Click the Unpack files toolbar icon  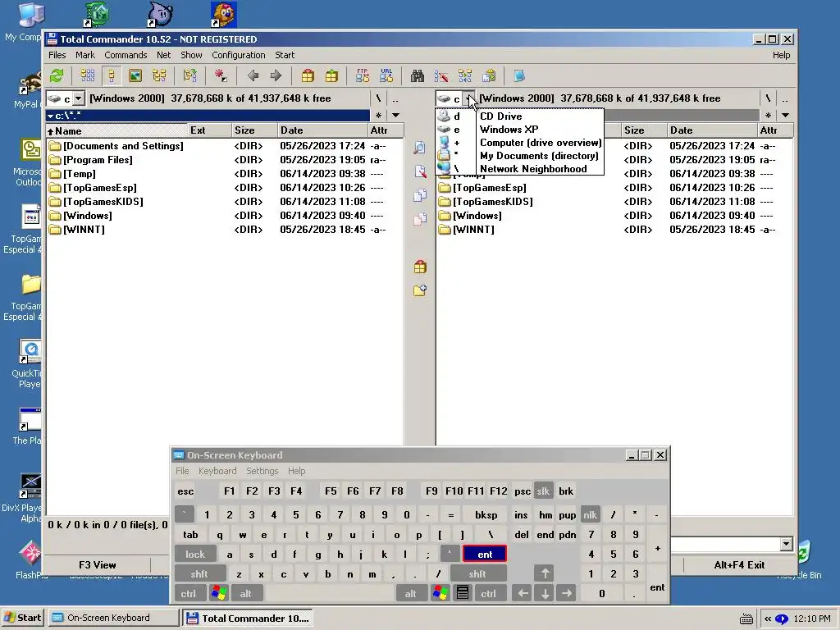coord(331,76)
